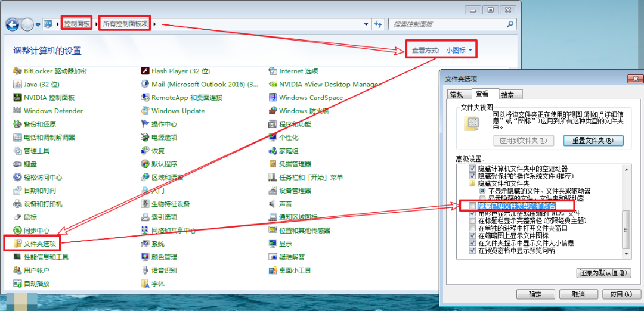Open the 网络和共享中心 icon
644x311 pixels.
click(144, 230)
